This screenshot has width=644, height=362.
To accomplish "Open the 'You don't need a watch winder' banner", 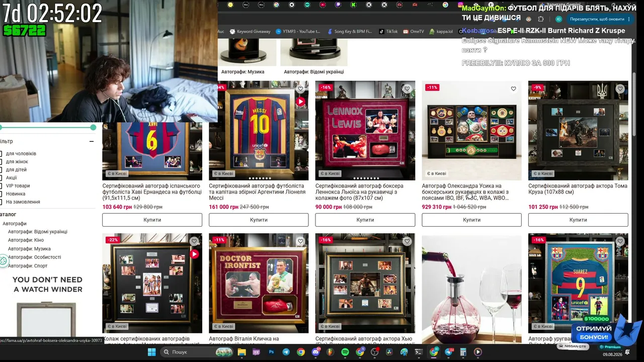I will [48, 306].
